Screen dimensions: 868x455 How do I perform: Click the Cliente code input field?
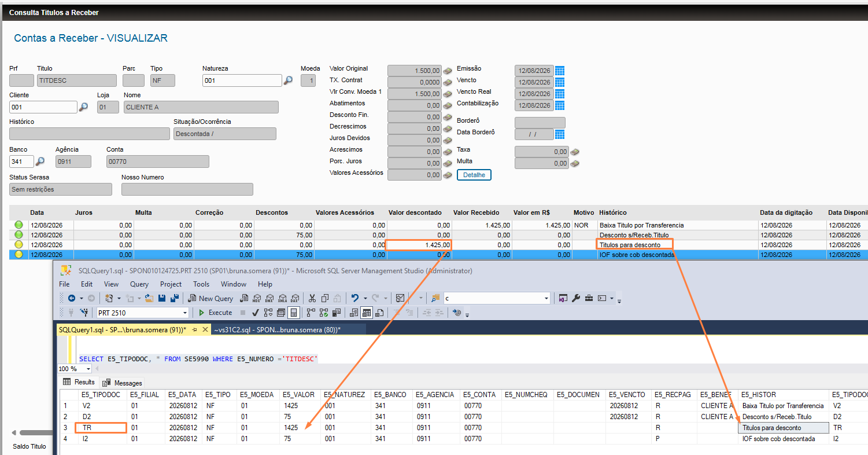click(43, 107)
